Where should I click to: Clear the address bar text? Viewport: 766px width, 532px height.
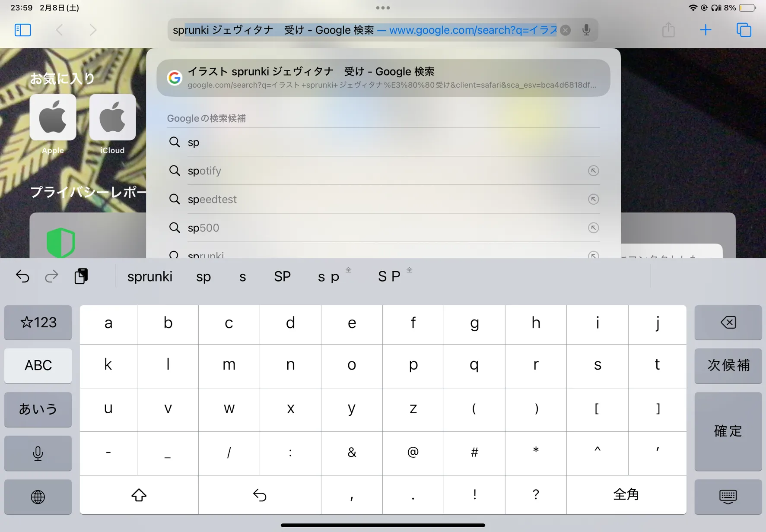tap(565, 30)
